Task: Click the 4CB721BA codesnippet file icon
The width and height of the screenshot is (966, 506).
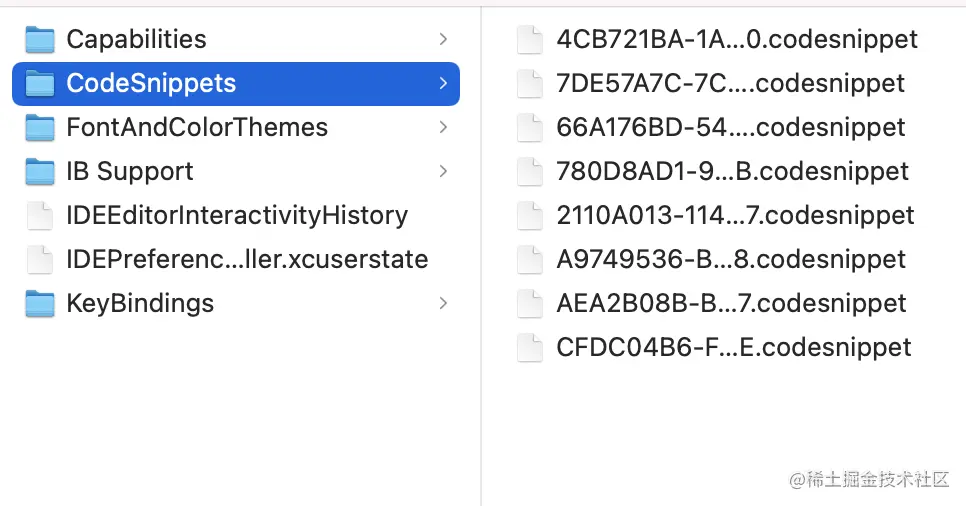Action: tap(529, 40)
